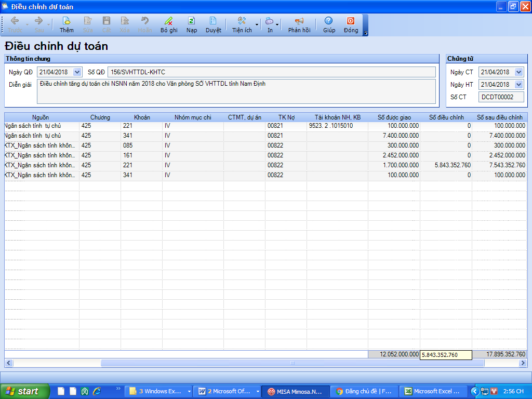Switch to MISA Mimosa.N... taskbar item

click(295, 392)
